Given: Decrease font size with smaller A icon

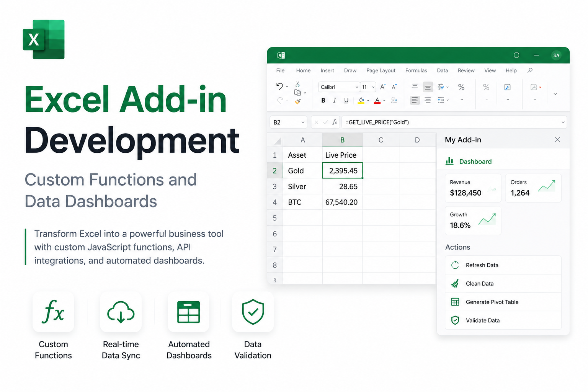Looking at the screenshot, I should [394, 87].
